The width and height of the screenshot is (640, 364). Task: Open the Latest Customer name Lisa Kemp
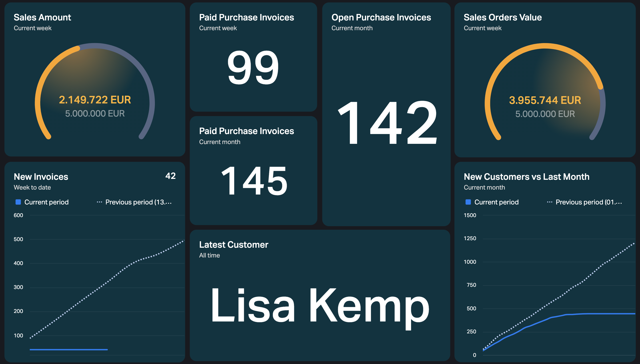click(x=320, y=306)
